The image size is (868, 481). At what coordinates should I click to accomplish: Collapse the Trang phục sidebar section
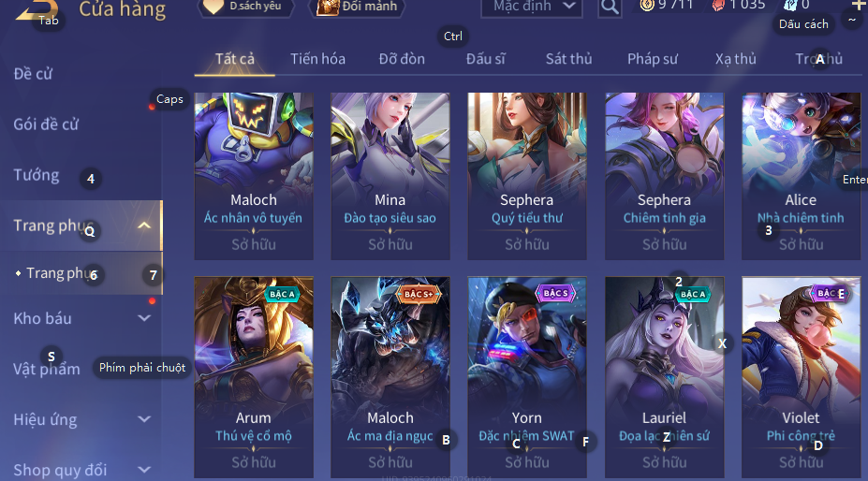click(144, 226)
